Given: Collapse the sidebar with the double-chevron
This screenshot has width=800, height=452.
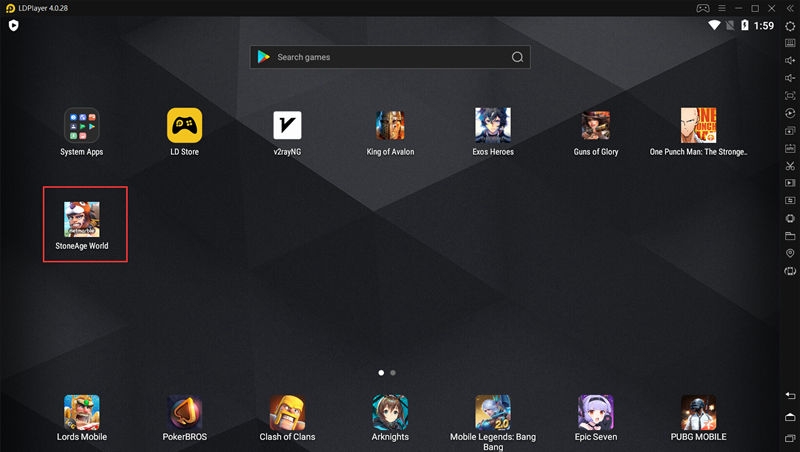Looking at the screenshot, I should click(x=790, y=8).
